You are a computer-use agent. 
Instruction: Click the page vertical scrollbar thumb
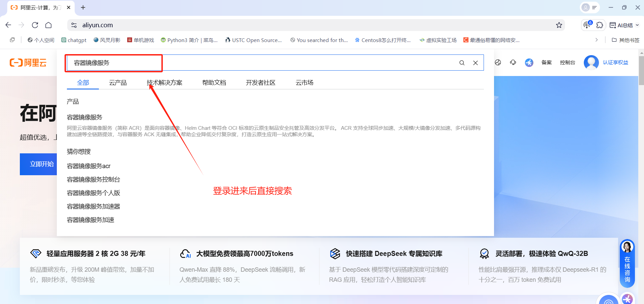(641, 71)
